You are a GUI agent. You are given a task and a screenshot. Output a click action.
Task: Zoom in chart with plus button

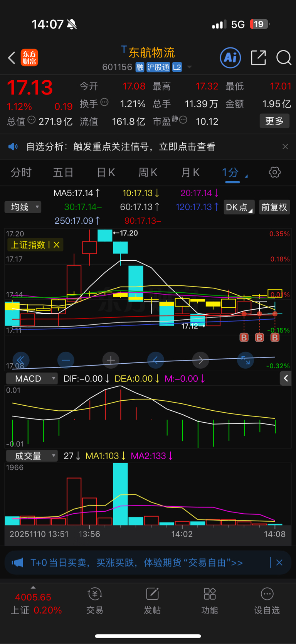pos(111,361)
